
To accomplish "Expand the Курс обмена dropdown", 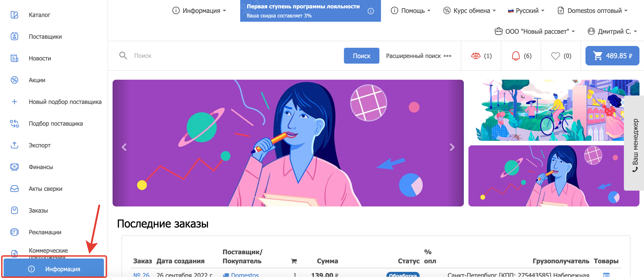I will coord(469,11).
